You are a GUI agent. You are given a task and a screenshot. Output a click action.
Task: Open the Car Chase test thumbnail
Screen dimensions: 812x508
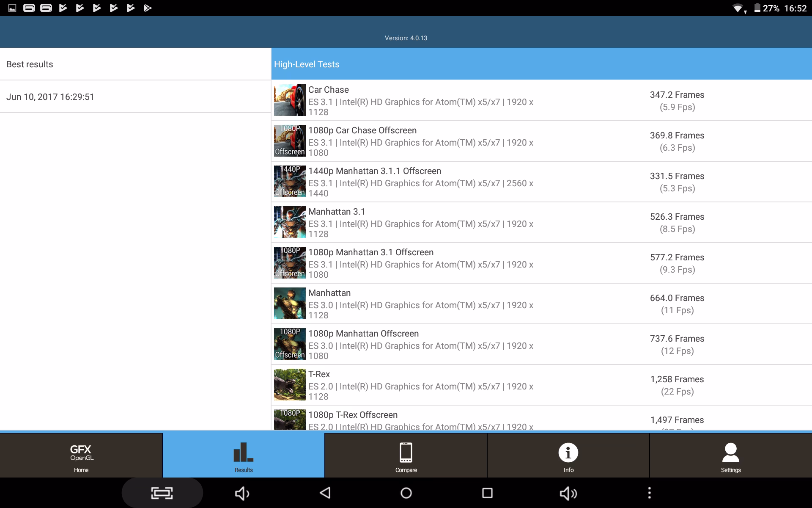click(290, 100)
